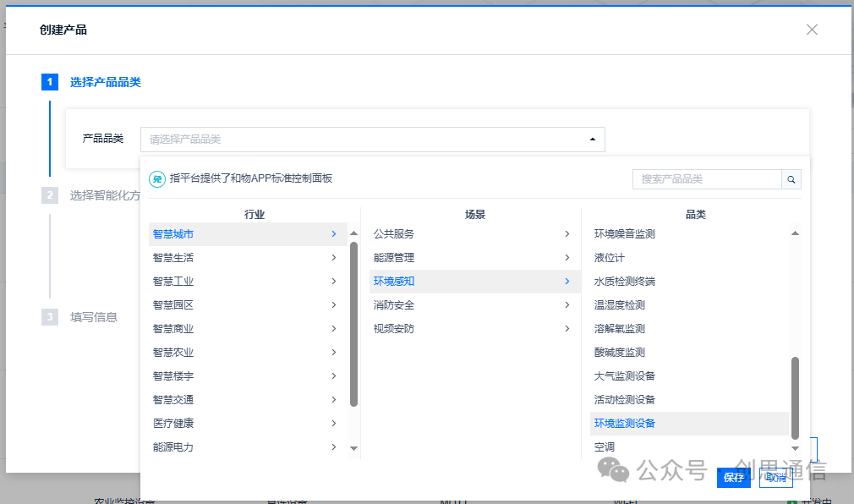Viewport: 854px width, 504px height.
Task: Click the search magnifier icon for product category
Action: click(x=791, y=179)
